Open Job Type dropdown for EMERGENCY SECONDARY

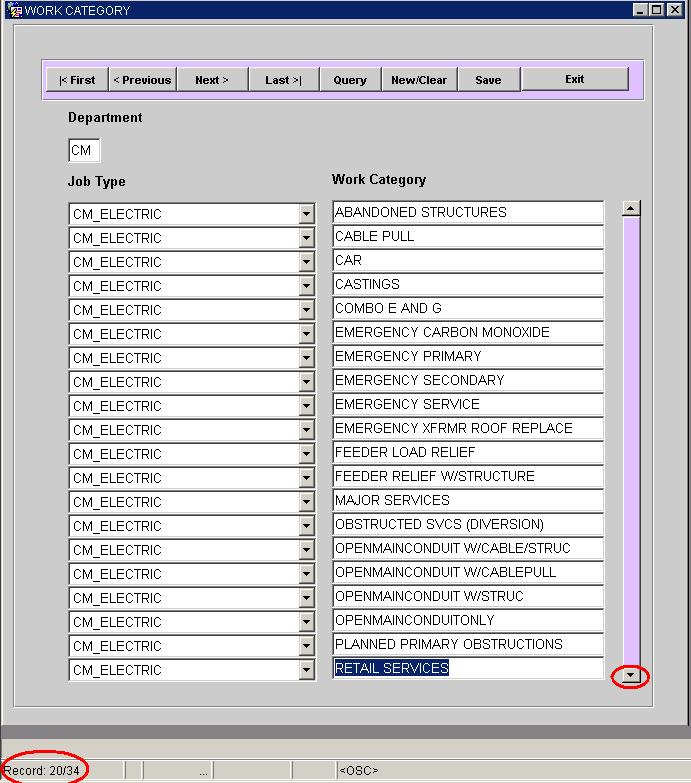click(307, 382)
